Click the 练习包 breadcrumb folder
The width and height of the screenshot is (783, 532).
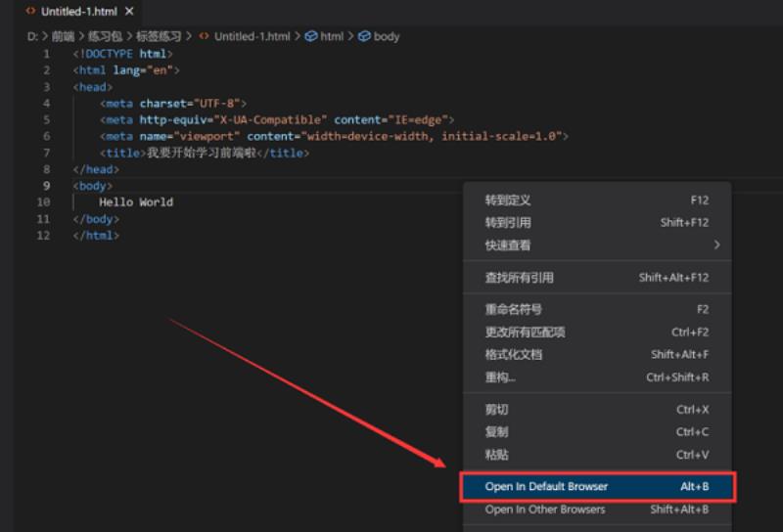[105, 36]
